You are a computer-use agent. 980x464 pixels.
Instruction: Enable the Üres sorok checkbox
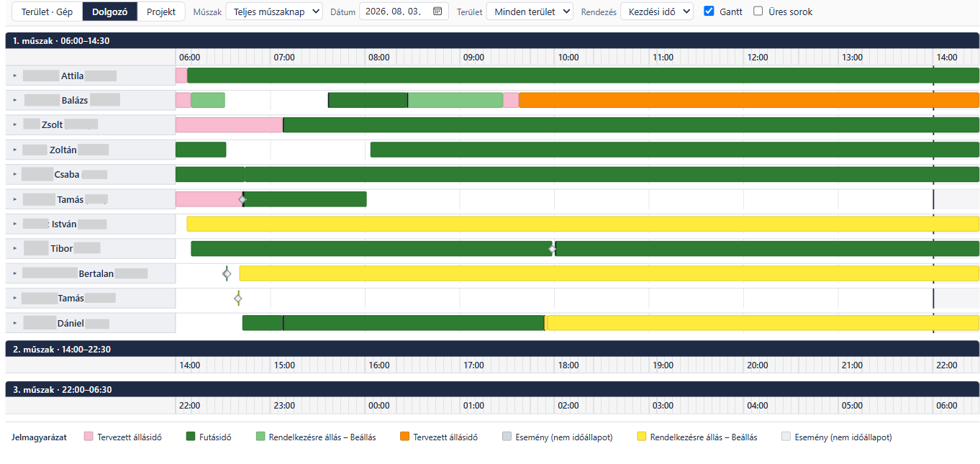click(x=758, y=12)
